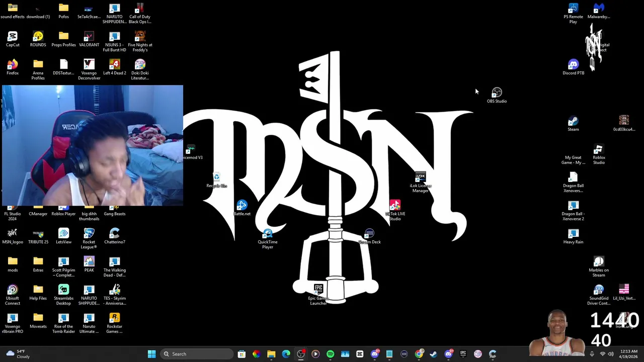Screen dimensions: 644x362
Task: Launch the Chatterino7 desktop shortcut
Action: tap(115, 236)
